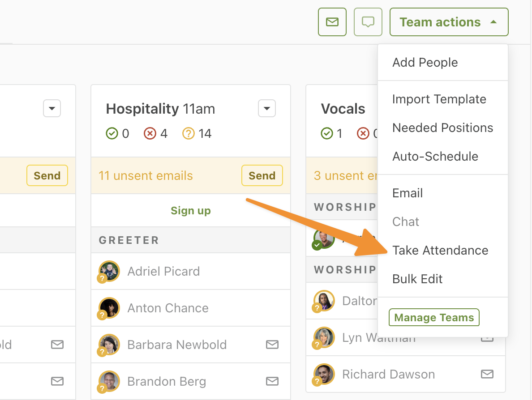Click Anton Chance's profile picture
The width and height of the screenshot is (532, 400).
[x=109, y=308]
